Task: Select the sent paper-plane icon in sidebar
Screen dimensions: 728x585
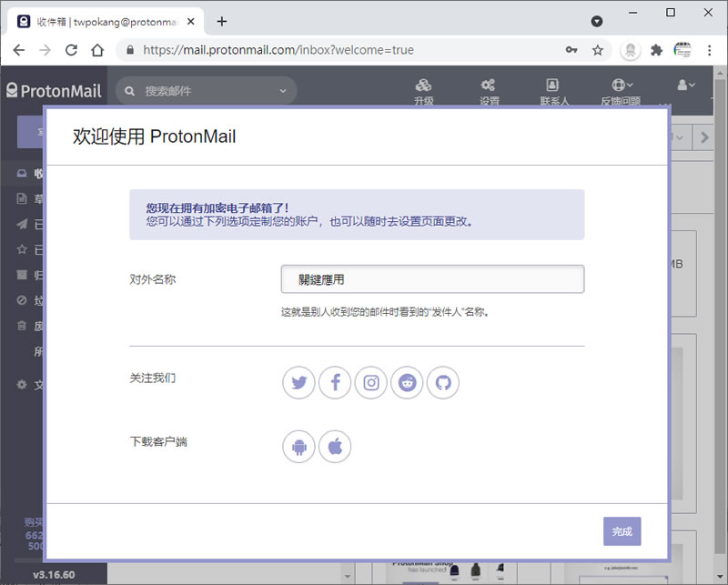Action: point(22,224)
